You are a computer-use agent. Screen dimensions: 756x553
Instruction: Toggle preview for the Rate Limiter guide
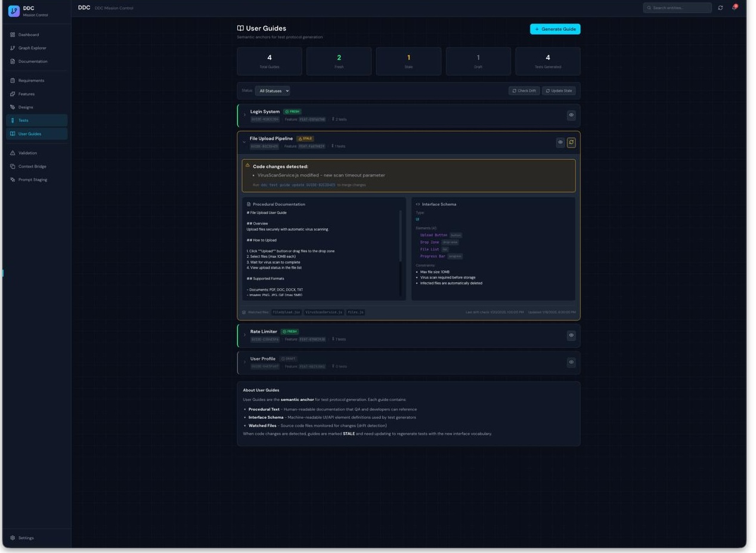[571, 335]
